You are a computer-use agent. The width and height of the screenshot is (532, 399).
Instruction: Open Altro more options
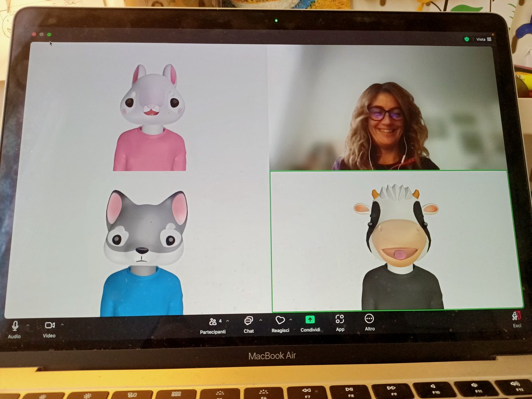[369, 322]
